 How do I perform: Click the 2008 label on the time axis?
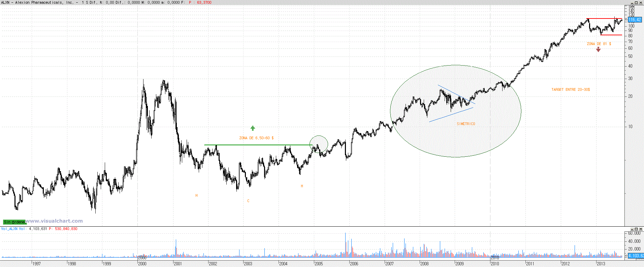coord(424,264)
